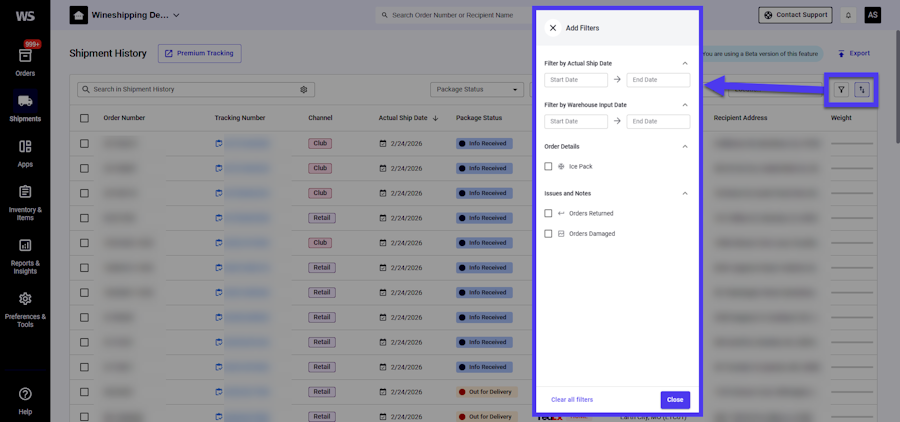The image size is (900, 422).
Task: Click the Weight column header
Action: [841, 118]
